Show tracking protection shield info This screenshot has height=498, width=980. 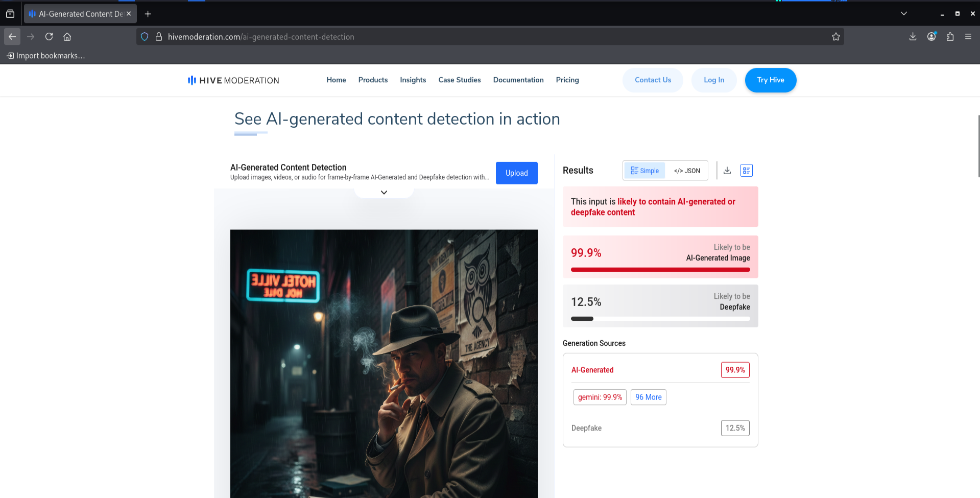[x=145, y=37]
